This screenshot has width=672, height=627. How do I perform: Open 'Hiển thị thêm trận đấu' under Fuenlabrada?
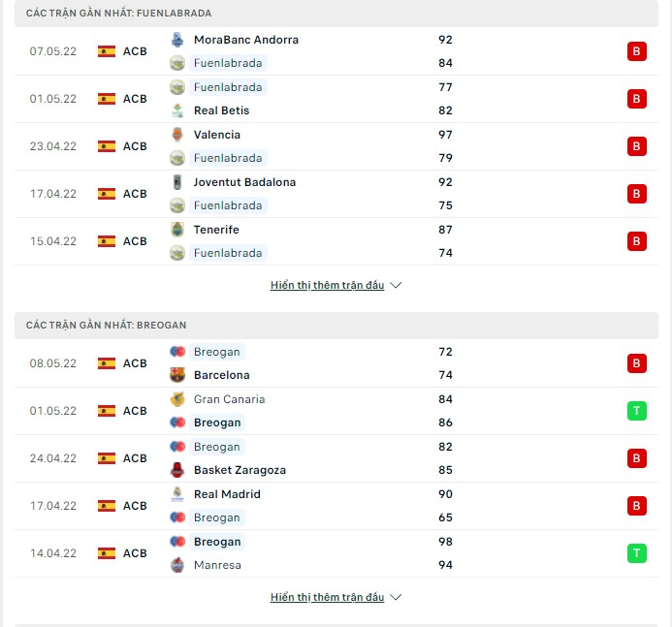(x=327, y=285)
